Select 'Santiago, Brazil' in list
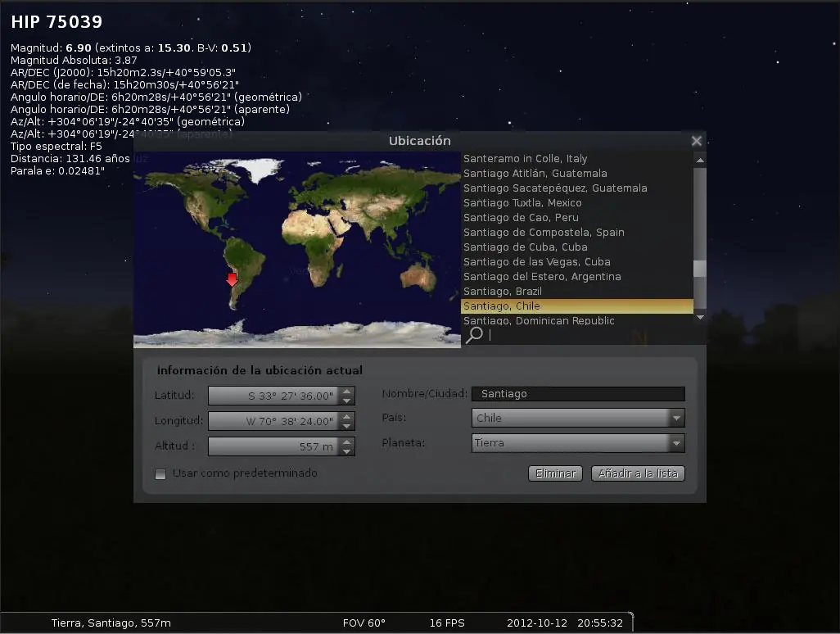Viewport: 840px width, 634px height. (x=577, y=291)
